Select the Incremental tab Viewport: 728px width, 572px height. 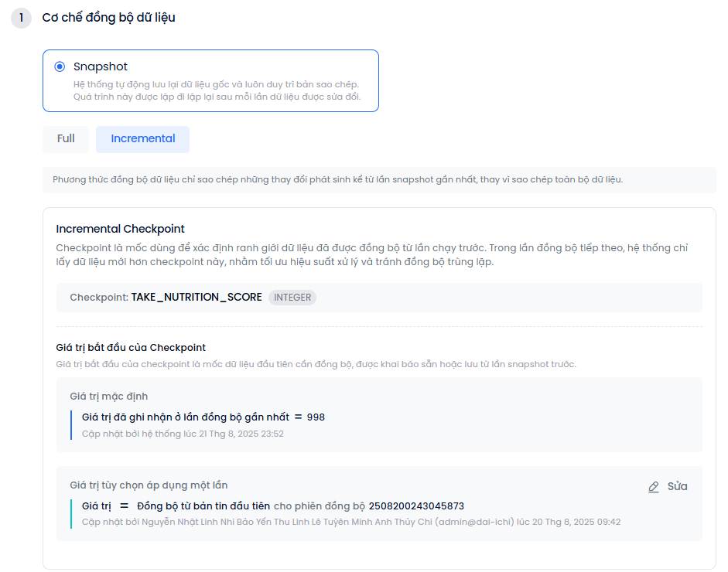coord(142,139)
